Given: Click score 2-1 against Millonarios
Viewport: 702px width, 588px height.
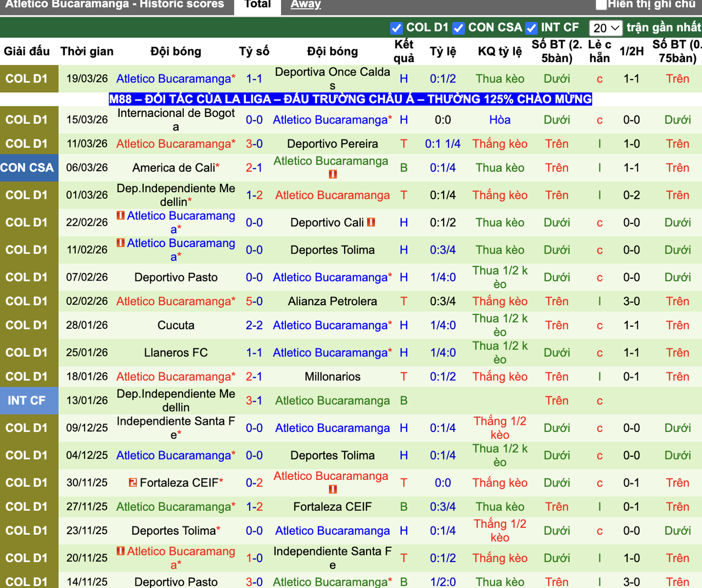Looking at the screenshot, I should (254, 377).
